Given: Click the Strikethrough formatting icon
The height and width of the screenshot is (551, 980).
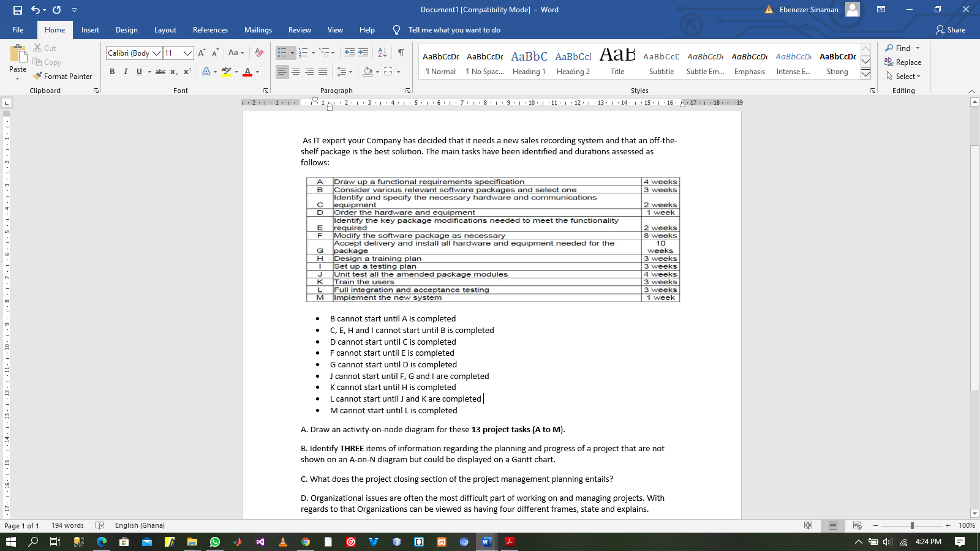Looking at the screenshot, I should click(160, 72).
